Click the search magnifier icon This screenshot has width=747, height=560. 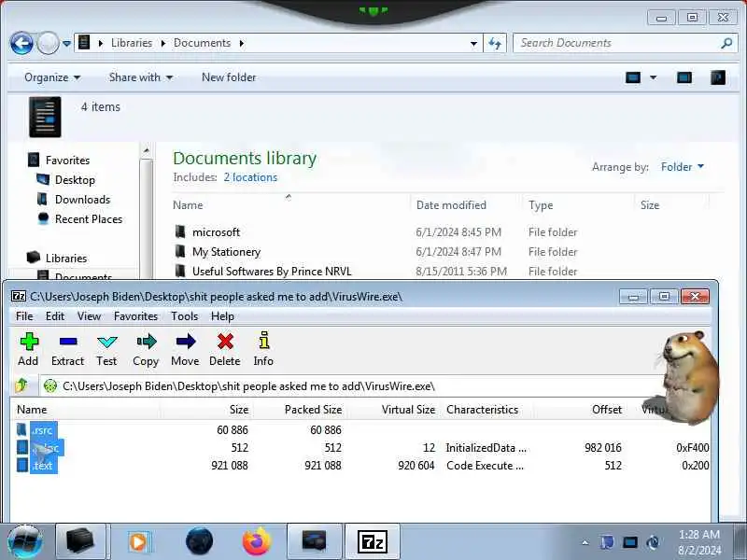click(x=726, y=43)
